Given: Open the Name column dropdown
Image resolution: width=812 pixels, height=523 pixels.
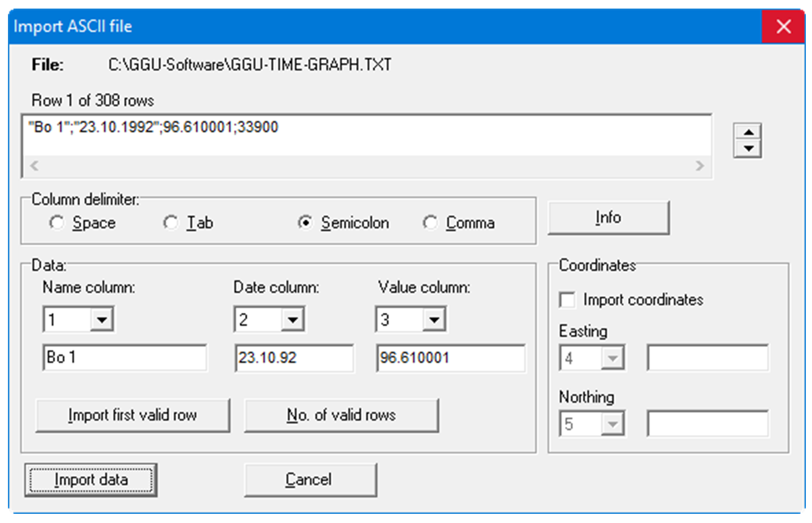Looking at the screenshot, I should coord(101,320).
